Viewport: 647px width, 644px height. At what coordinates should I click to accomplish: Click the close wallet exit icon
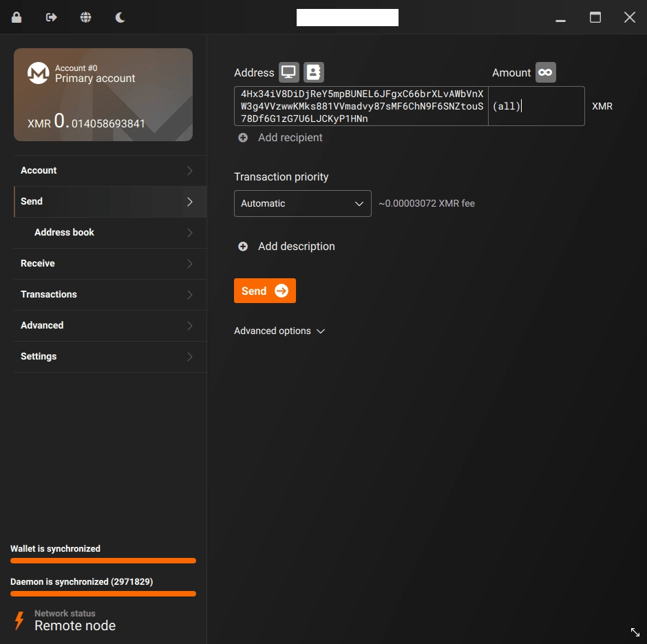pyautogui.click(x=52, y=17)
